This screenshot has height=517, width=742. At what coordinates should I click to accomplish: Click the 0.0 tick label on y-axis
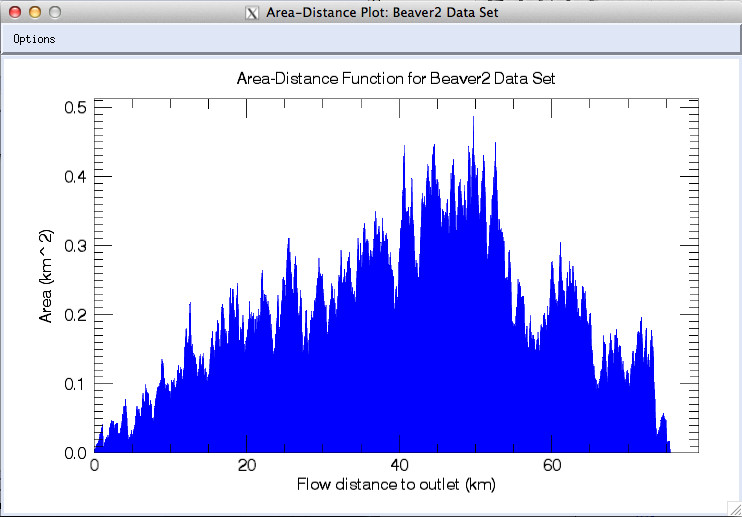(76, 452)
